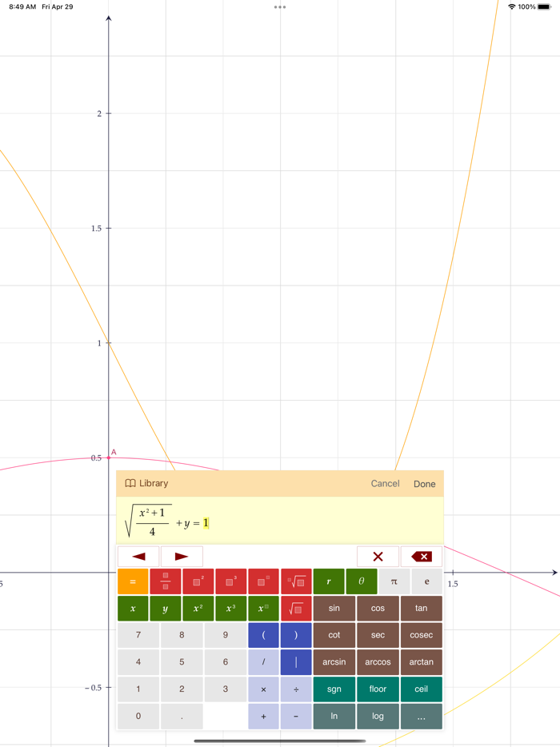Image resolution: width=560 pixels, height=747 pixels.
Task: Insert the minus sign
Action: (x=296, y=717)
